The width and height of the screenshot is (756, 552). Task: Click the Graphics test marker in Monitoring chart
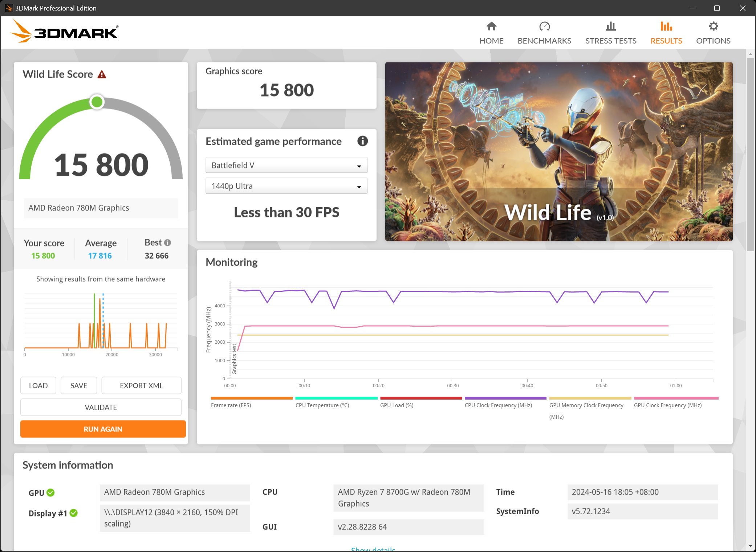pyautogui.click(x=234, y=359)
